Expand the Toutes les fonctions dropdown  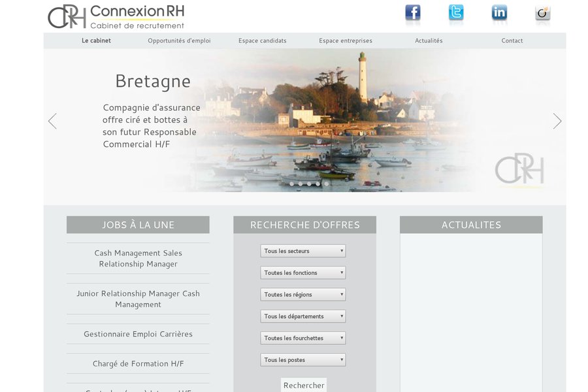[x=303, y=272]
